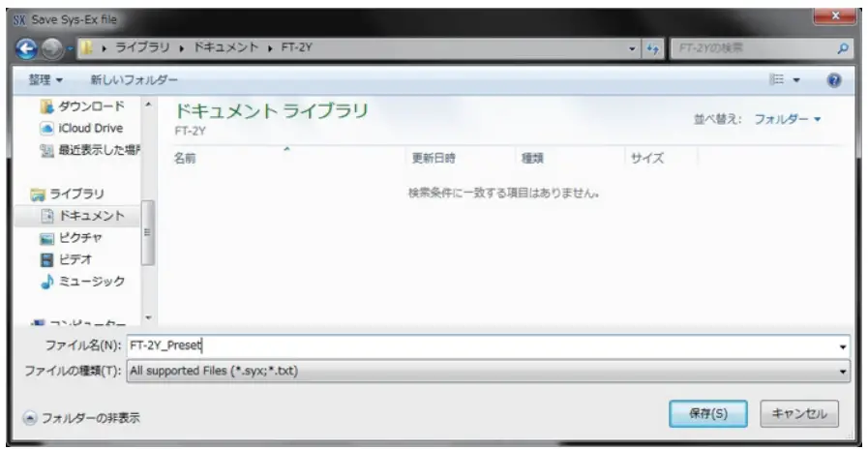Click navigation pane scroll up arrow
This screenshot has height=450, width=868.
coord(148,105)
